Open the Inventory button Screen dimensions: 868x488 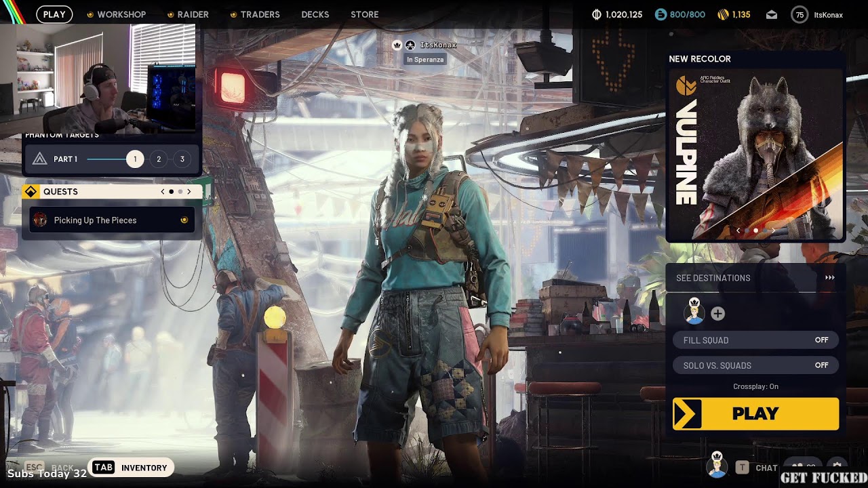pyautogui.click(x=131, y=467)
